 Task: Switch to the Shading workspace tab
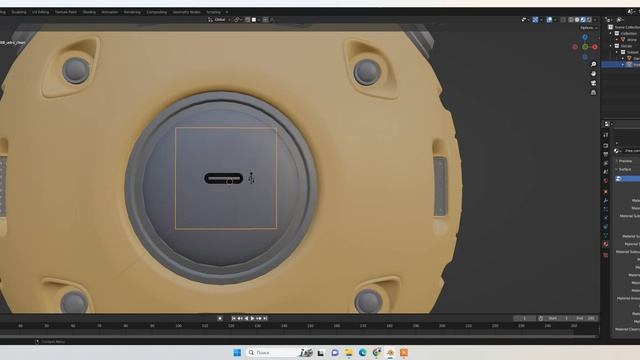click(x=89, y=12)
